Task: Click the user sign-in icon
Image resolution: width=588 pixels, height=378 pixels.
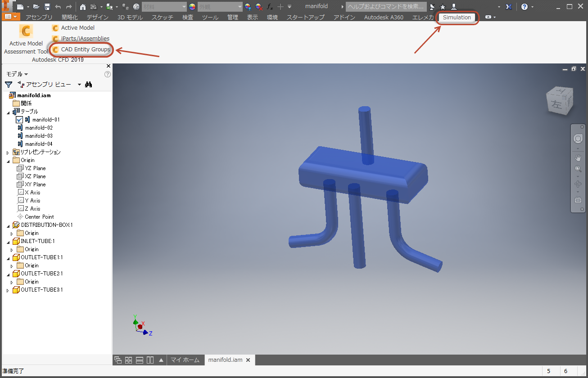Action: 453,7
